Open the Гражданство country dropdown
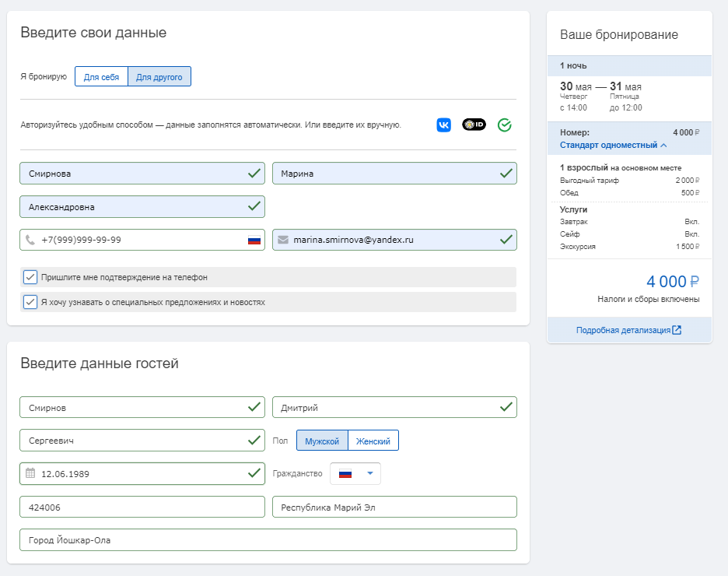728x576 pixels. 355,473
